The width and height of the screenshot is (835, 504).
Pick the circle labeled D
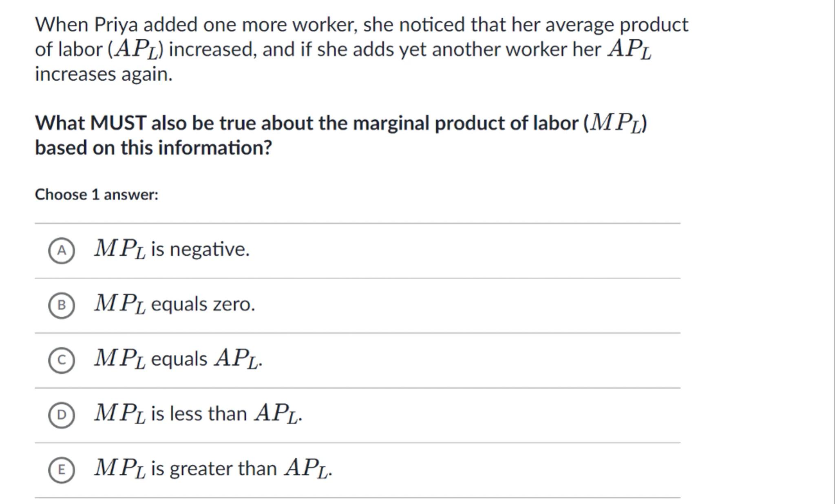62,415
